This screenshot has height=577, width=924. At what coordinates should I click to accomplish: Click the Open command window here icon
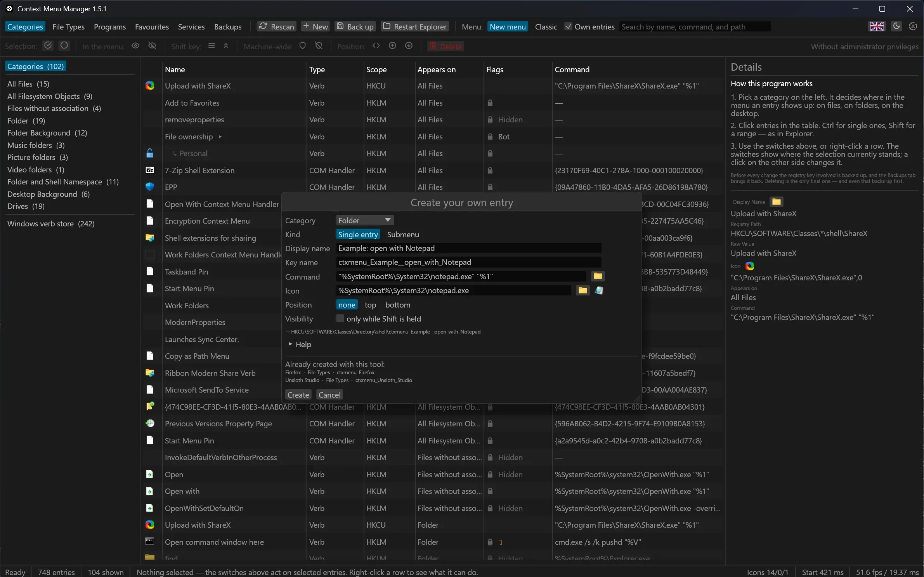pyautogui.click(x=150, y=541)
